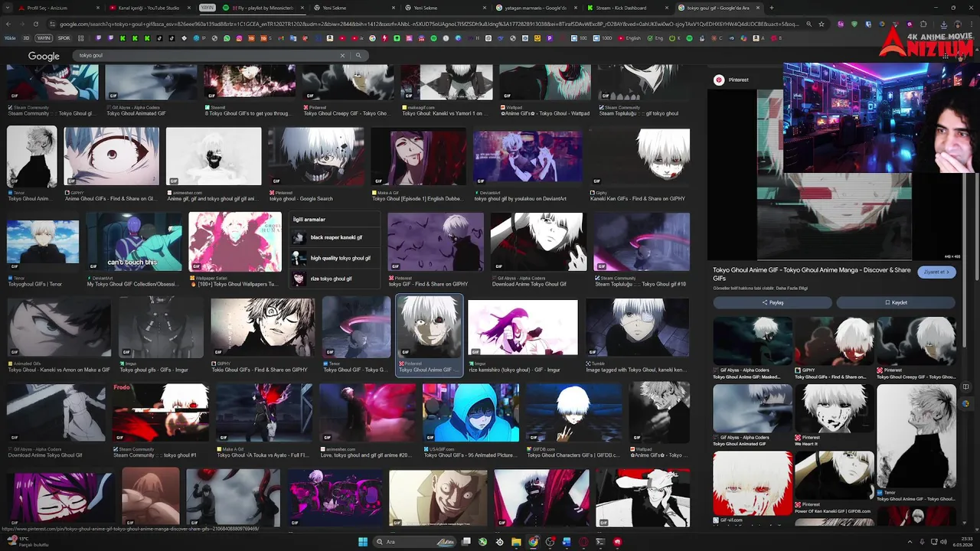
Task: Open the 'Daha Fazla Bilgi' link
Action: click(792, 289)
